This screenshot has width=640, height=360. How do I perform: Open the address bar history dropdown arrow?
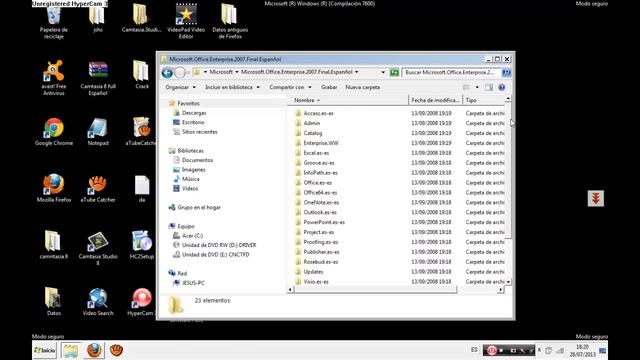point(383,73)
